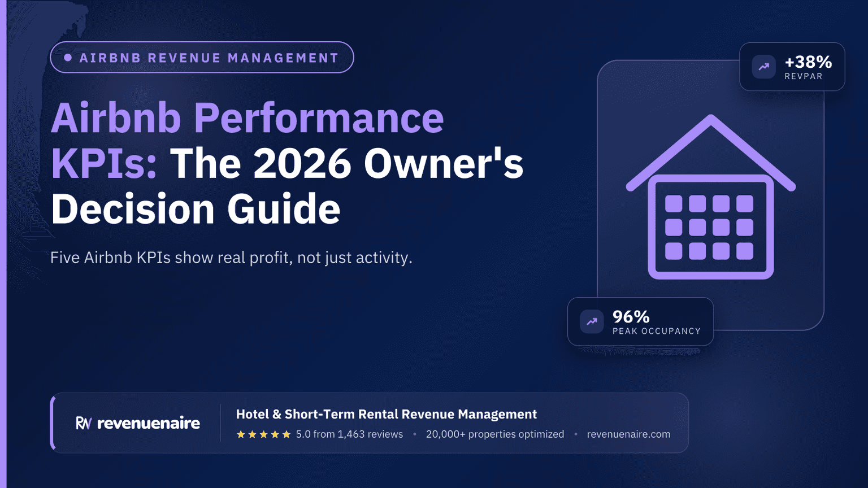Click the 'Airbnb Performance' purple headline

point(248,117)
